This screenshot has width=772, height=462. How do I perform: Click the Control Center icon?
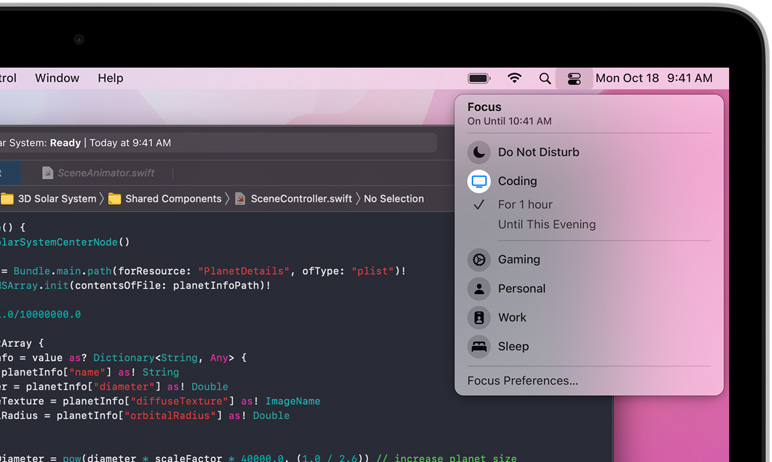click(574, 78)
